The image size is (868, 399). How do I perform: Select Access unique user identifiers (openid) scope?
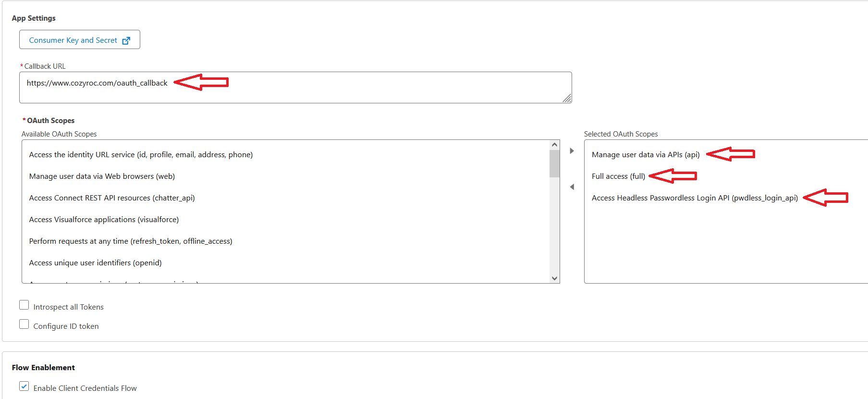pos(95,263)
